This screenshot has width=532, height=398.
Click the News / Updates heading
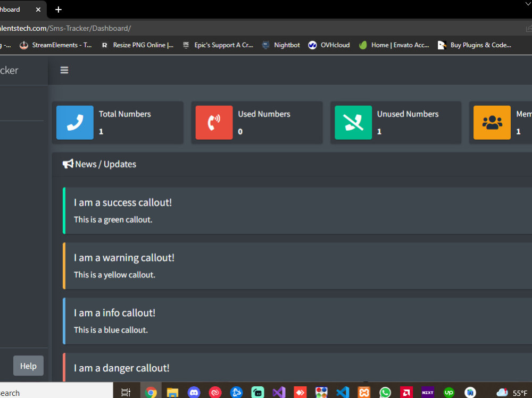105,164
